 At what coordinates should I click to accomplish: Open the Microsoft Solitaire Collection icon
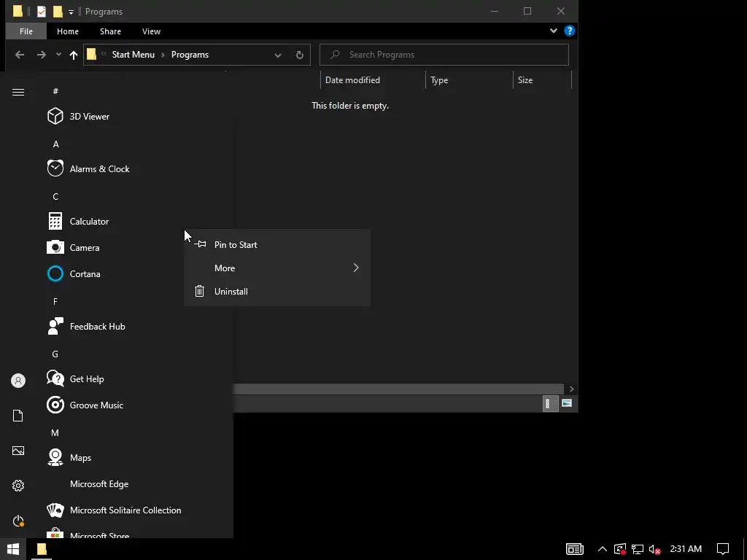[x=55, y=510]
